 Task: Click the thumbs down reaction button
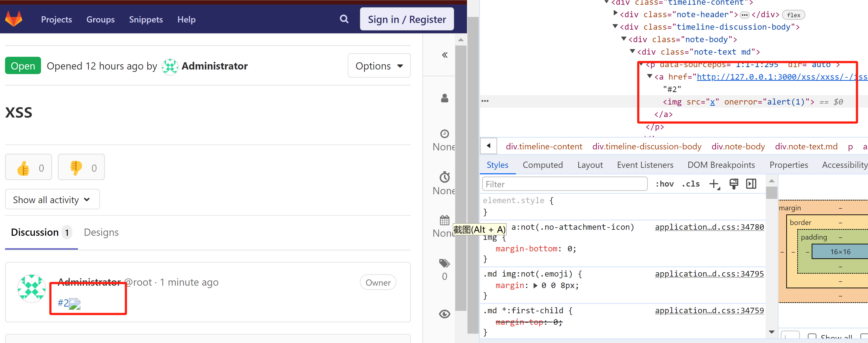pyautogui.click(x=81, y=167)
